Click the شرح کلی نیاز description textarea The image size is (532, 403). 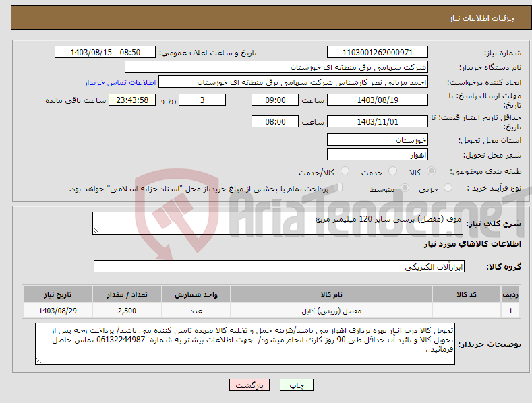tap(278, 223)
